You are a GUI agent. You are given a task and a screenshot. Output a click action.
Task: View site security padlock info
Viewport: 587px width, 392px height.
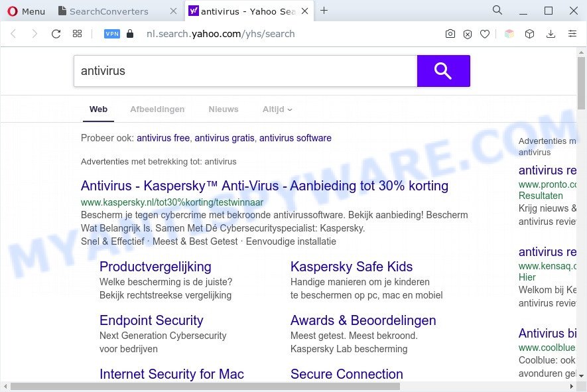(x=130, y=34)
